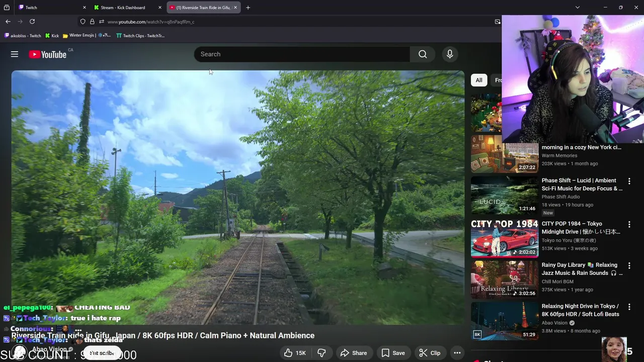Click Rainy Day Library Relaxing Jazz title

tap(582, 269)
